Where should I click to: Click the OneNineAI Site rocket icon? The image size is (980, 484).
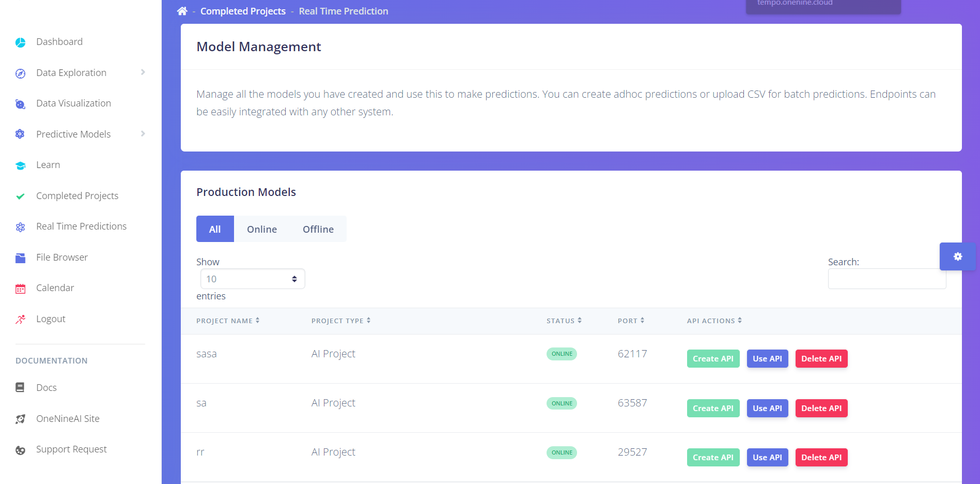pyautogui.click(x=20, y=419)
